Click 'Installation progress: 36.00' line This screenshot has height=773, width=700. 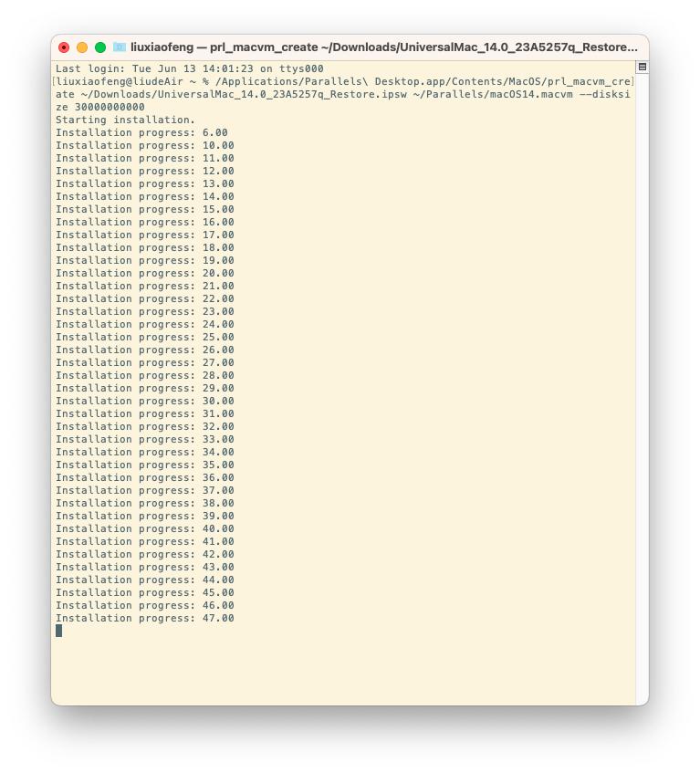[x=144, y=477]
